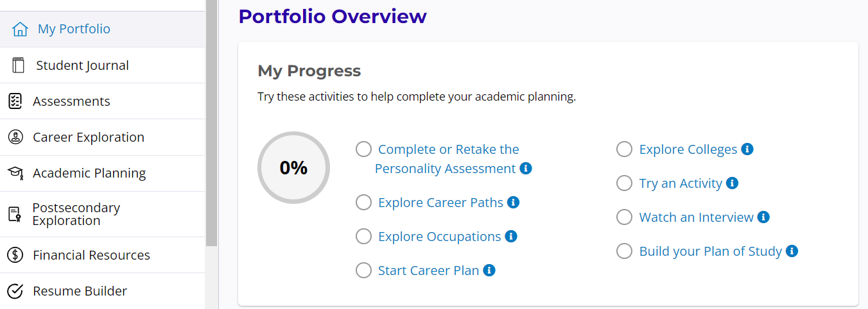Select the Explore Occupations radio circle
Screen dimensions: 868x309
[363, 237]
